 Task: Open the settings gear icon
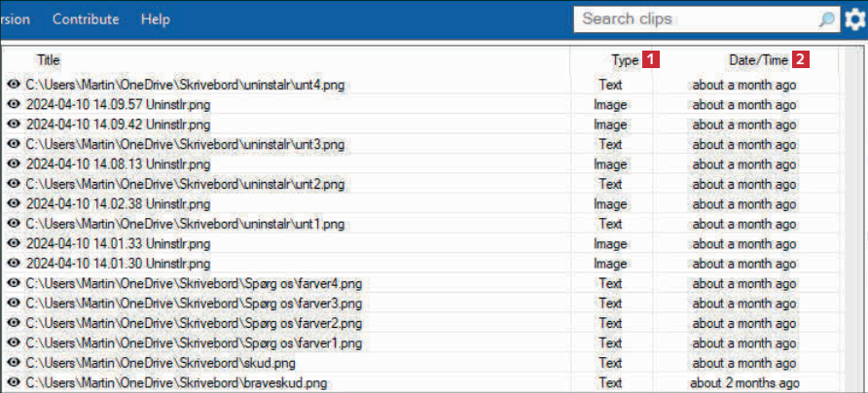click(853, 19)
